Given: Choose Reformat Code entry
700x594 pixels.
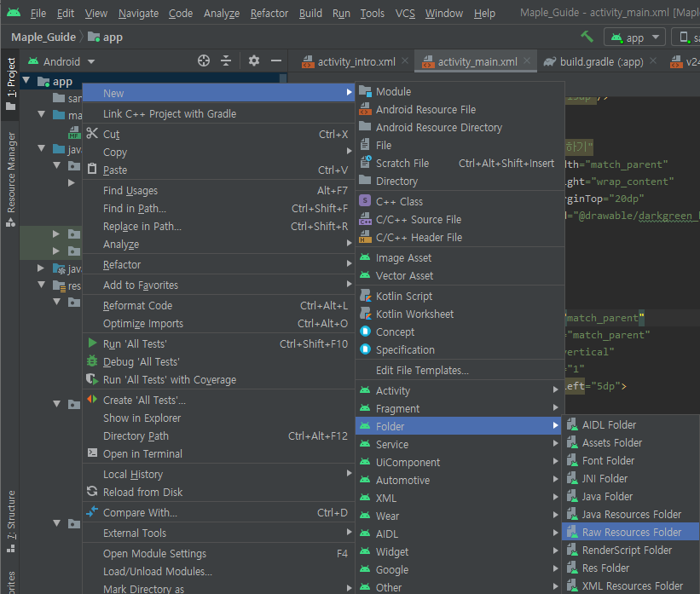Looking at the screenshot, I should 218,306.
